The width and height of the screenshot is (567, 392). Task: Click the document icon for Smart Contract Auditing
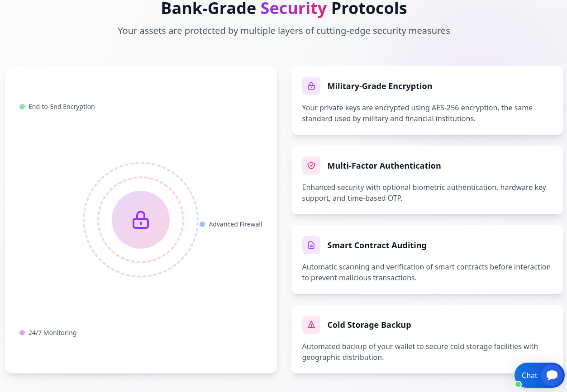click(x=311, y=245)
